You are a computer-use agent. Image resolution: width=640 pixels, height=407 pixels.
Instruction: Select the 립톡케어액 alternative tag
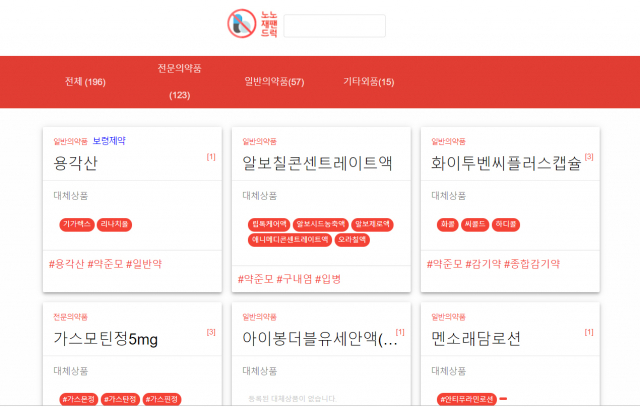269,224
